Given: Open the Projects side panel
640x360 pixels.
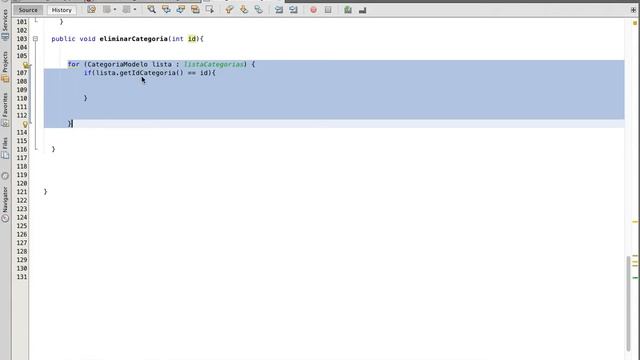Looking at the screenshot, I should (5, 67).
